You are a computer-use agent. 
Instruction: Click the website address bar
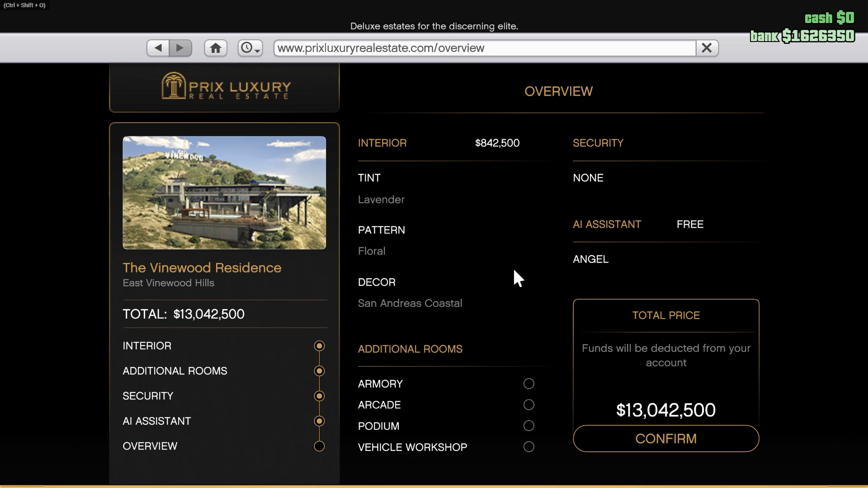coord(484,48)
